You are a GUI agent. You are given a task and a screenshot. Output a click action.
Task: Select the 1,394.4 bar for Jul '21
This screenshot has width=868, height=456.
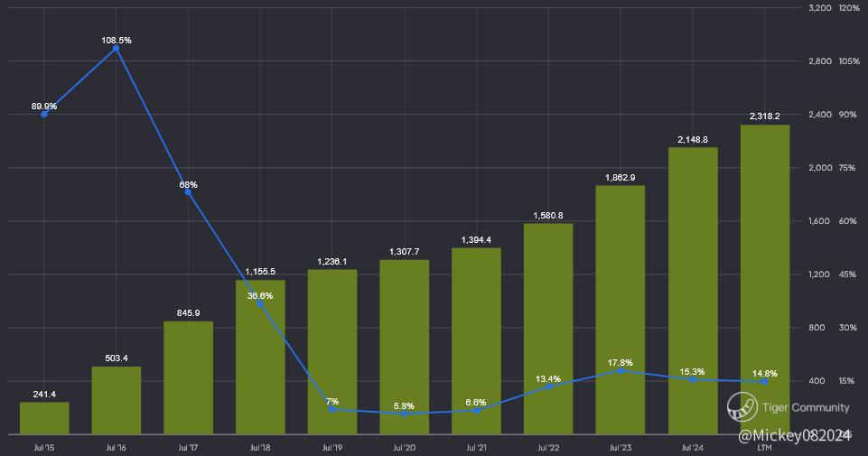click(477, 341)
